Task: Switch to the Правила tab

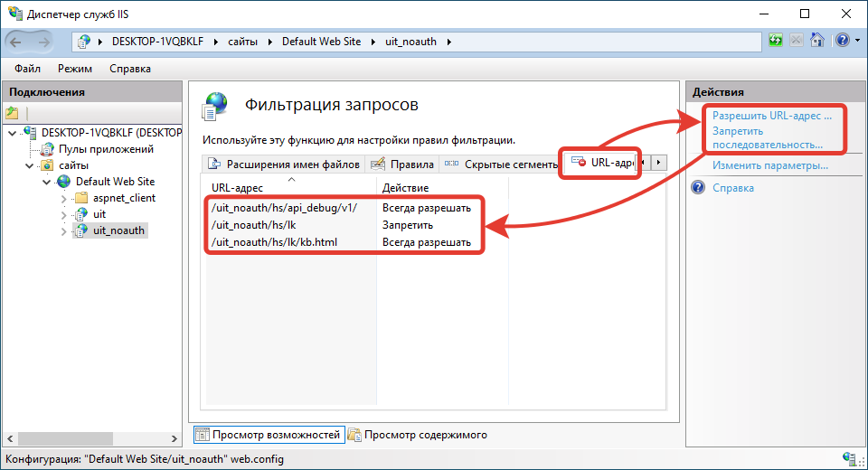Action: (402, 164)
